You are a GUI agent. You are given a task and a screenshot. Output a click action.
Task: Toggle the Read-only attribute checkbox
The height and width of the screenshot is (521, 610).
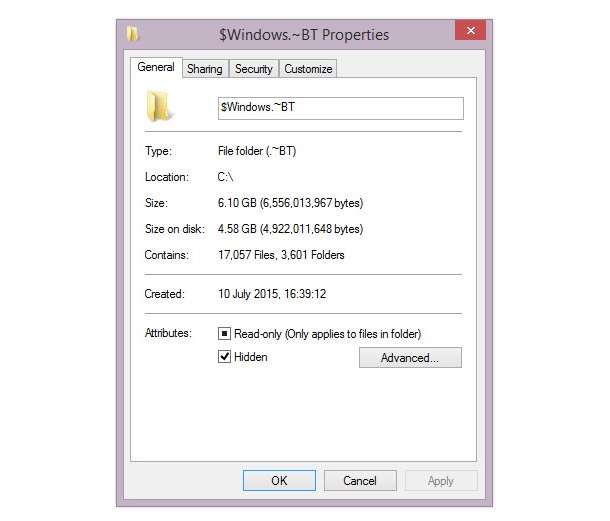225,333
